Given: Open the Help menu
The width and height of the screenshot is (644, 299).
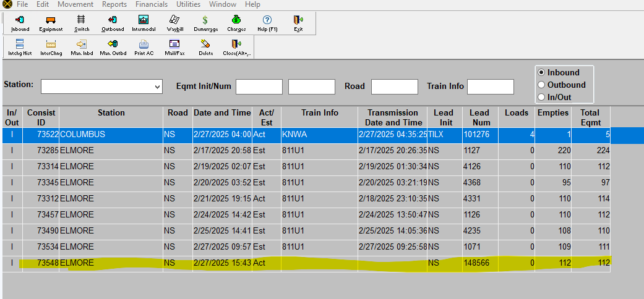Looking at the screenshot, I should pyautogui.click(x=252, y=4).
